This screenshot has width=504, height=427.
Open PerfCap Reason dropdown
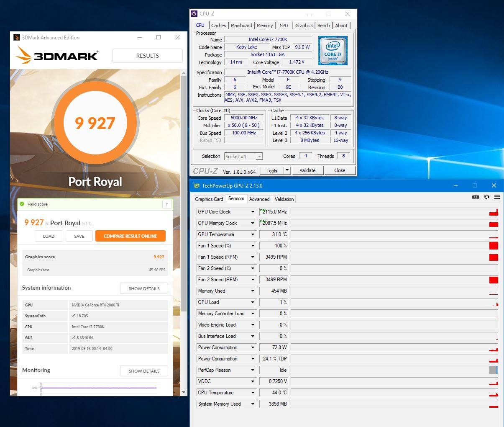click(x=253, y=370)
